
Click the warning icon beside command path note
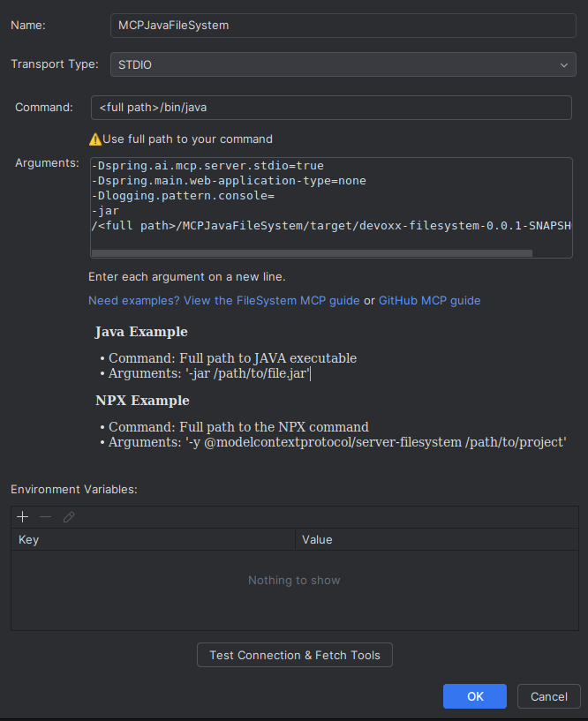pyautogui.click(x=94, y=139)
